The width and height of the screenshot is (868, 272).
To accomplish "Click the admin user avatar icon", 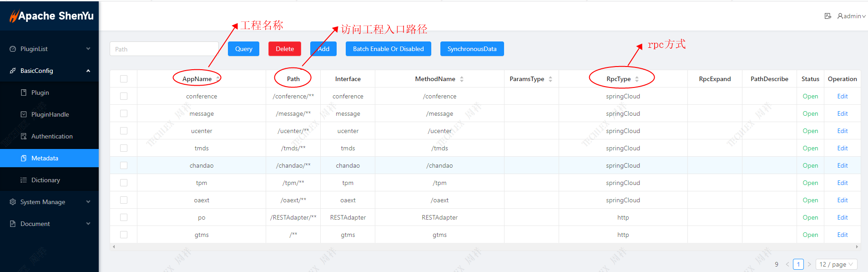I will click(x=840, y=16).
